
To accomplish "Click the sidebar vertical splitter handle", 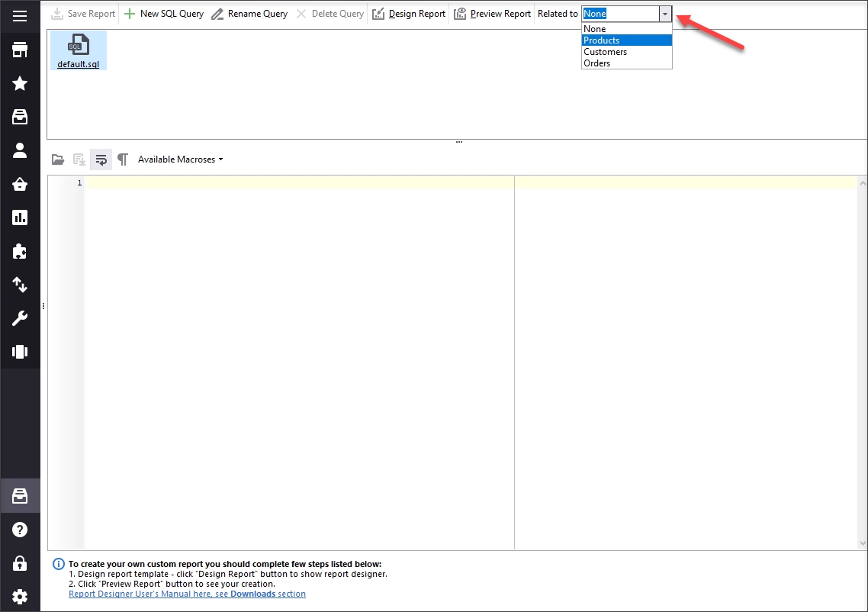I will click(x=43, y=306).
